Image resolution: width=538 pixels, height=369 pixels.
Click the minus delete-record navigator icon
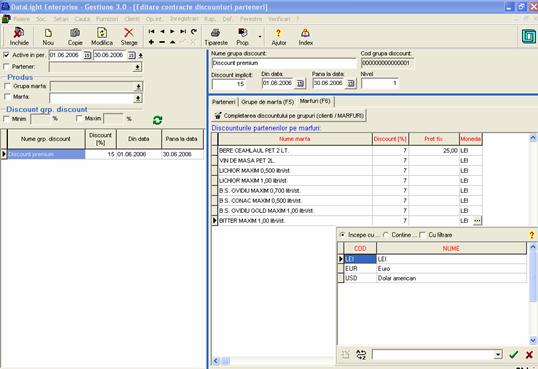coord(162,42)
